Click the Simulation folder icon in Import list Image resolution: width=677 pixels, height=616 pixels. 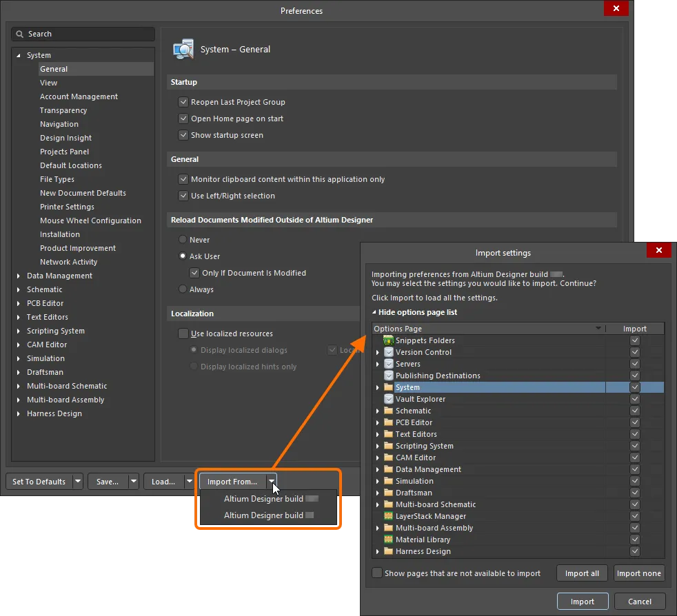388,480
